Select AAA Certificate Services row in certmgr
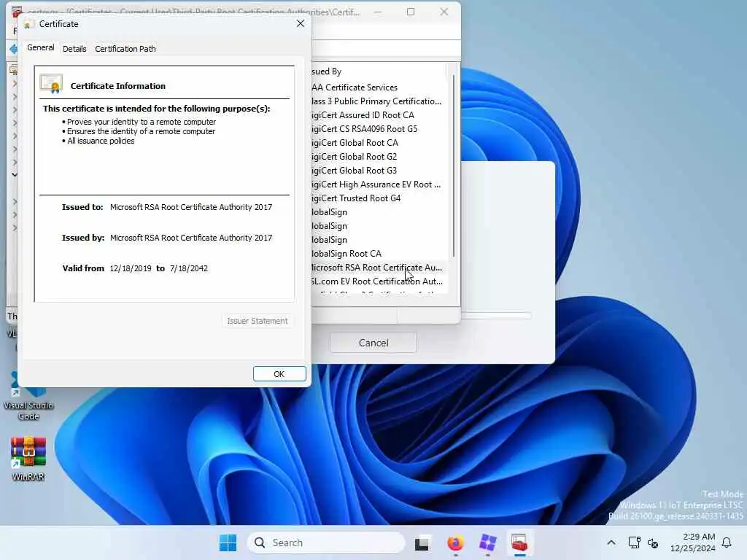This screenshot has height=560, width=747. [x=379, y=87]
